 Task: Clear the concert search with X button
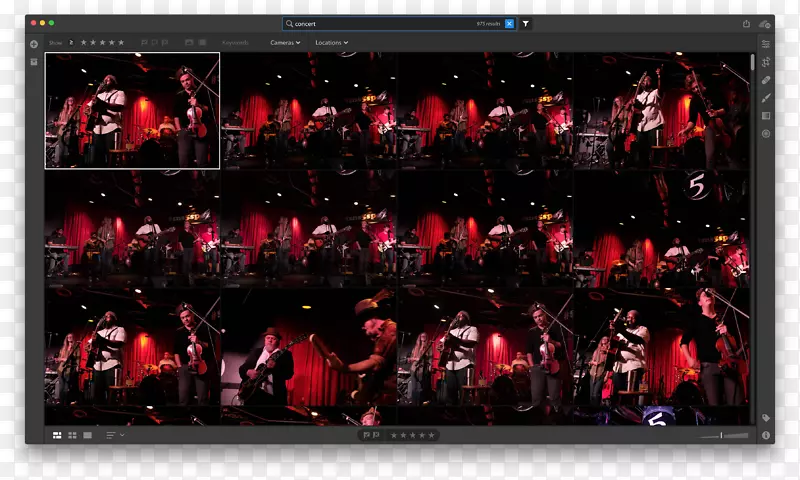[509, 23]
